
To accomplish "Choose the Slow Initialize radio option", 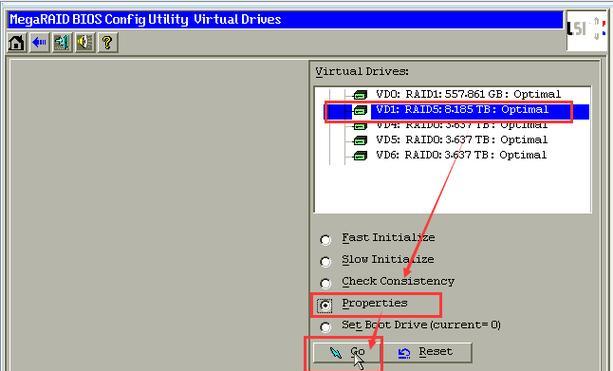I will point(325,261).
